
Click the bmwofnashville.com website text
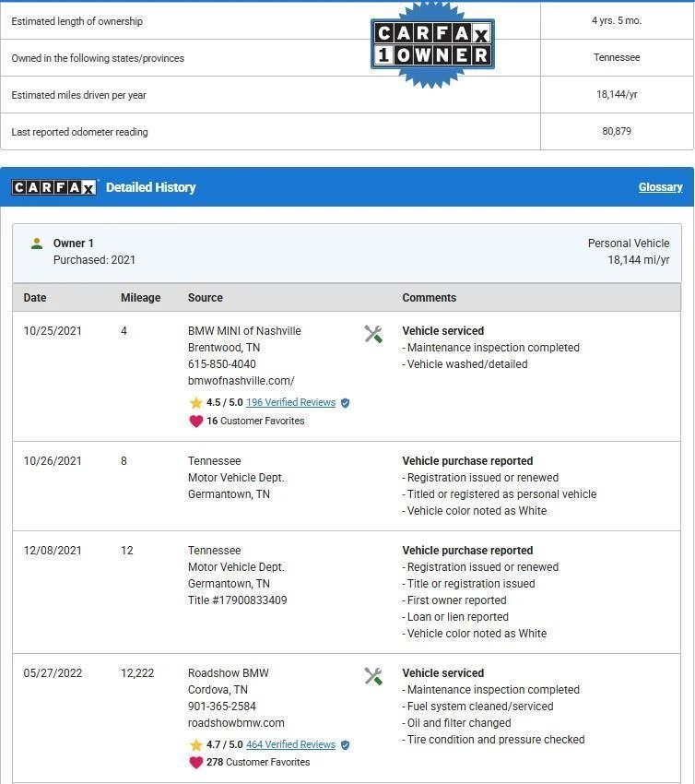(241, 381)
